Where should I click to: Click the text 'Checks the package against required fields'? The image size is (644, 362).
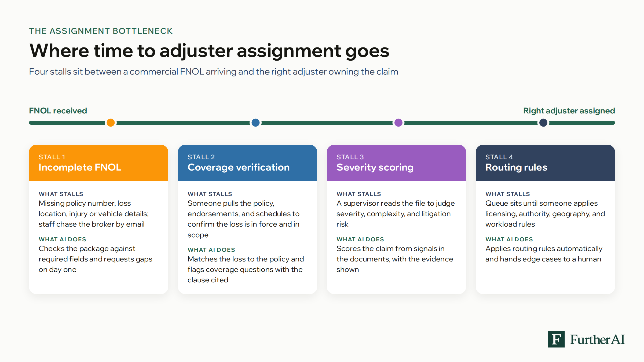[95, 259]
